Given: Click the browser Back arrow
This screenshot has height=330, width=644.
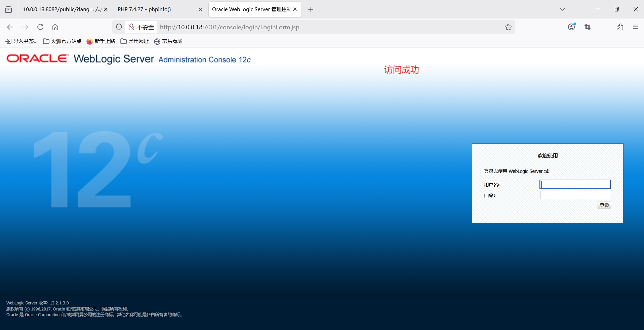Looking at the screenshot, I should point(10,27).
